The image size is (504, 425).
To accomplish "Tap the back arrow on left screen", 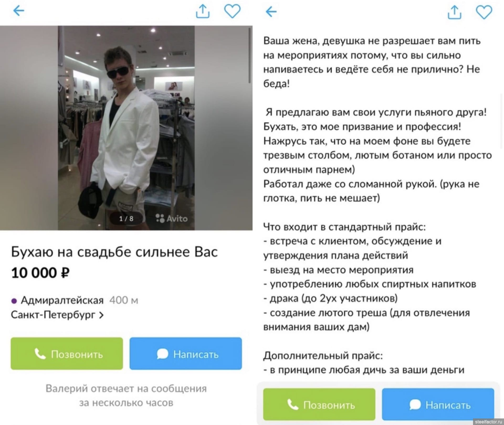I will [x=19, y=11].
